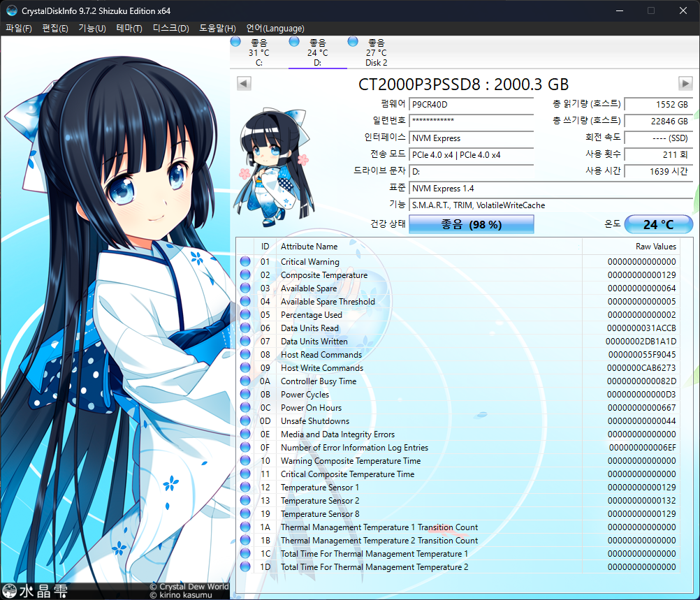Click the 좋음 (98 %) health status button
The image size is (700, 600).
click(471, 225)
